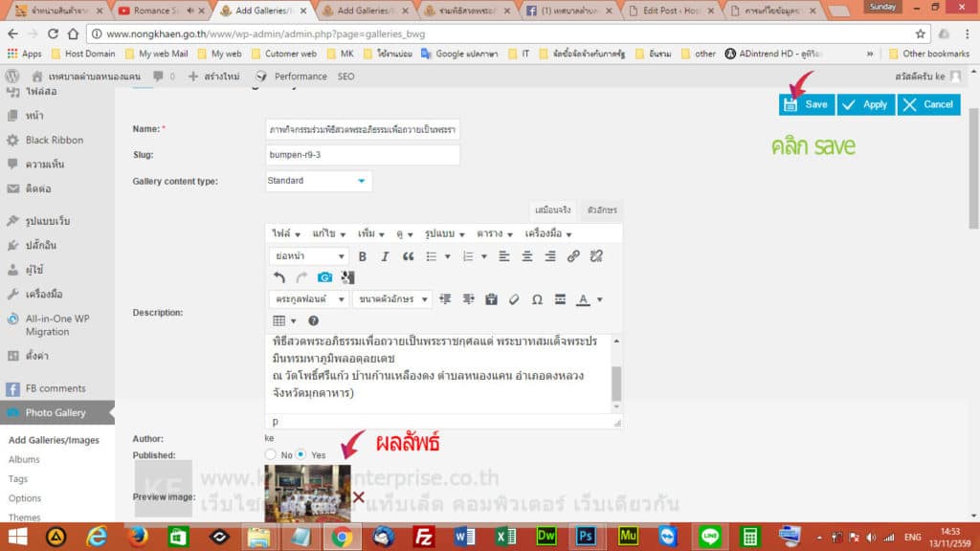This screenshot has height=551, width=980.
Task: Toggle bold formatting in the editor
Action: point(364,255)
